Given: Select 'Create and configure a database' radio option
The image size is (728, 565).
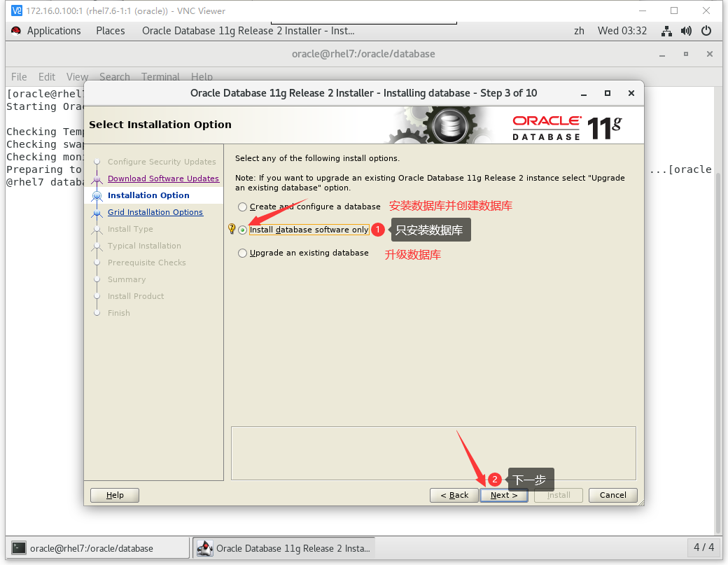Looking at the screenshot, I should (242, 207).
